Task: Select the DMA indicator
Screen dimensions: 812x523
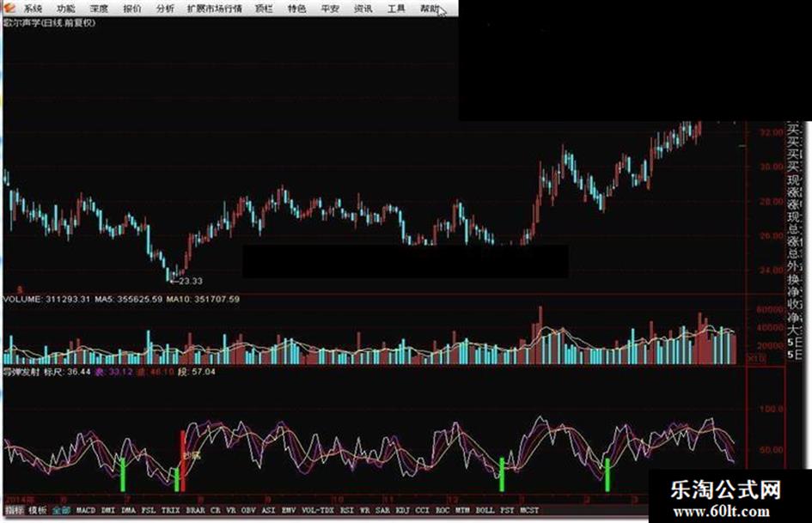Action: [128, 510]
